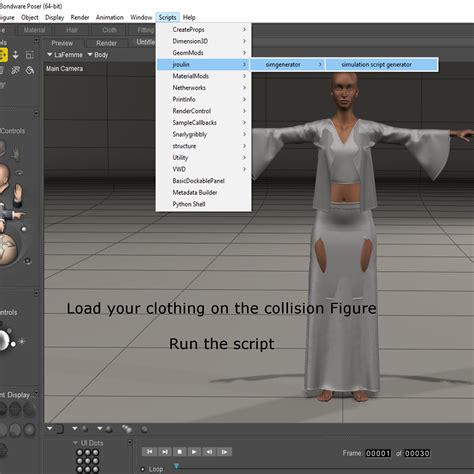This screenshot has width=474, height=474.
Task: Click the total frames field 00030
Action: click(x=417, y=453)
